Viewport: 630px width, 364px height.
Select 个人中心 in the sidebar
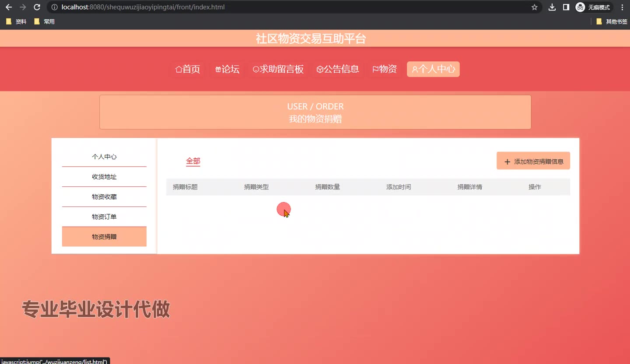click(x=104, y=157)
